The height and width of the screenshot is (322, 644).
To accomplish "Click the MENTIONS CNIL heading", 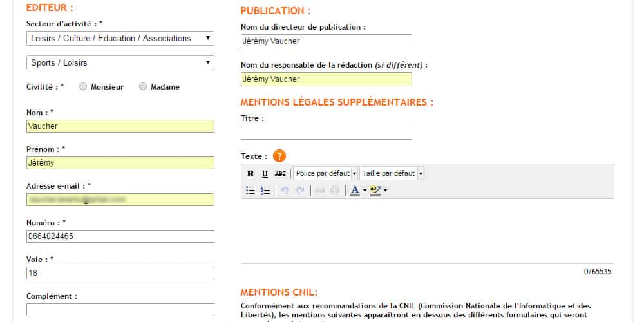I will (279, 292).
